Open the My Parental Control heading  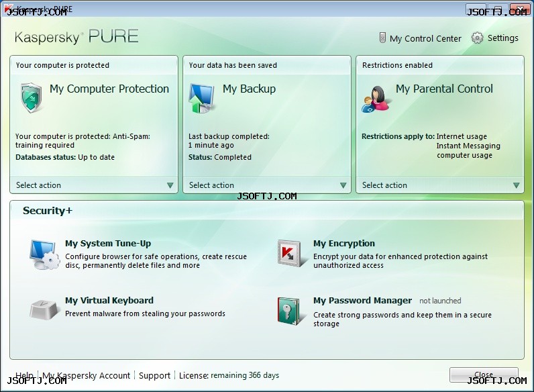pos(444,89)
